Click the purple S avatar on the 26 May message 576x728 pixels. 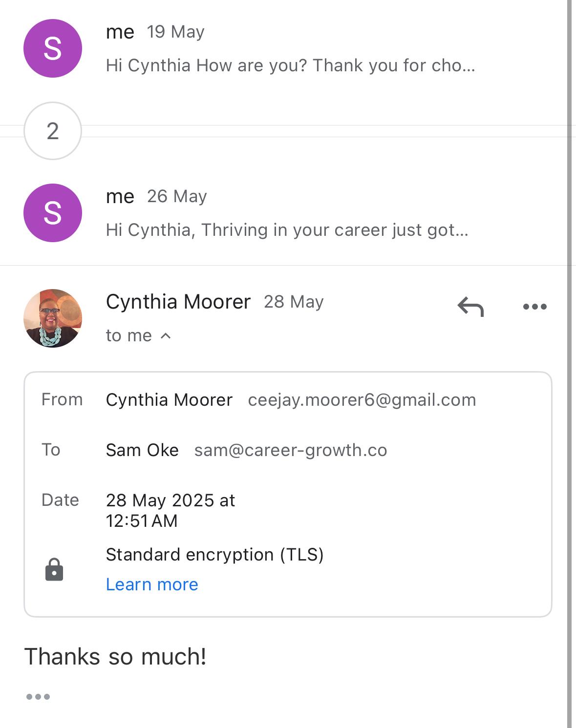[x=53, y=213]
